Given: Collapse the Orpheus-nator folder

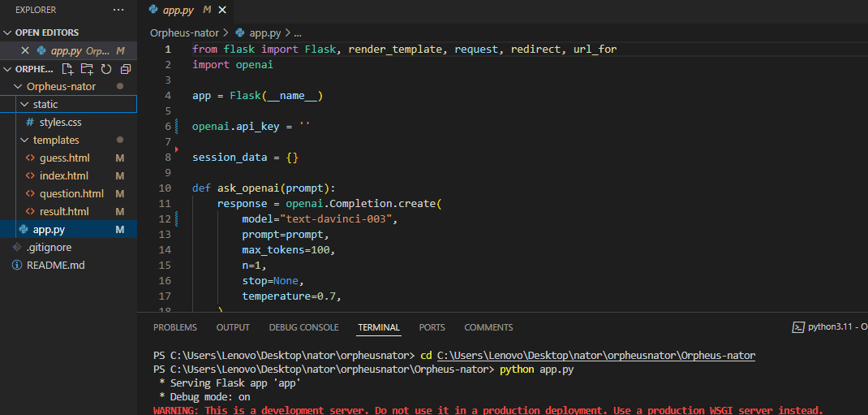Looking at the screenshot, I should click(x=19, y=86).
